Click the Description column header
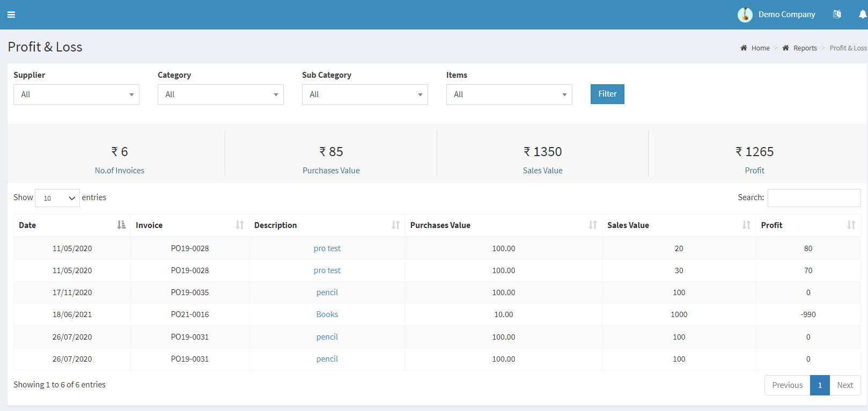The width and height of the screenshot is (868, 411). (x=327, y=225)
